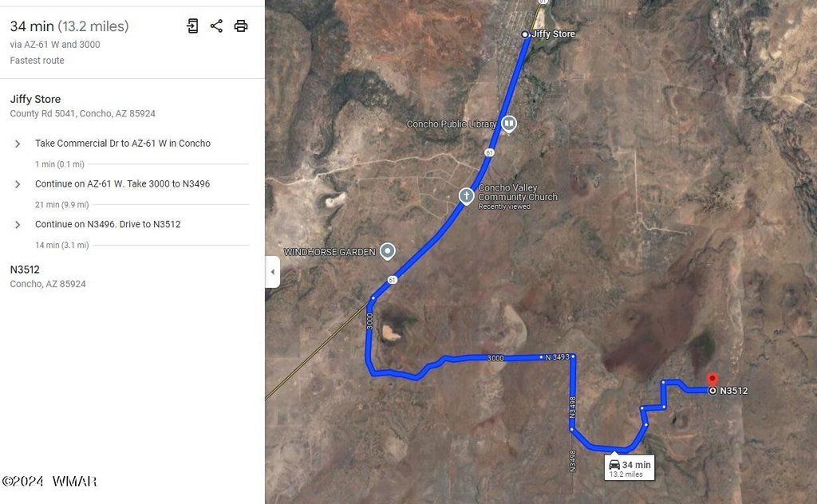Click the 61 highway shield near library

489,152
